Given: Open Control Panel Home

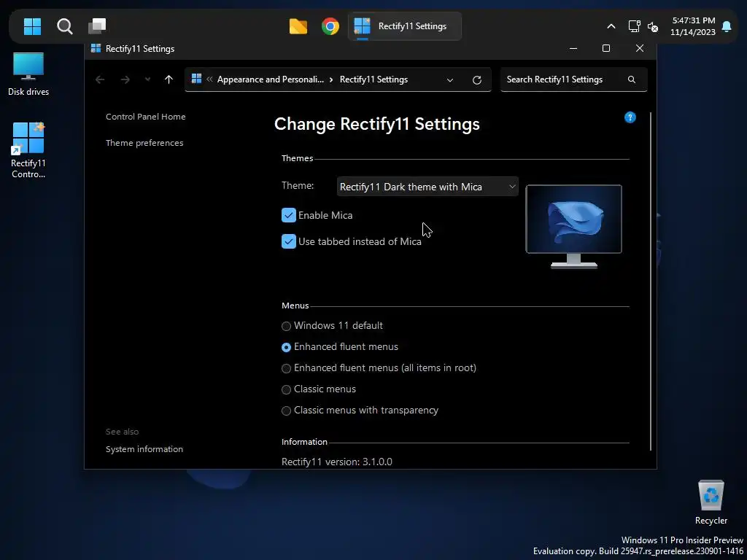Looking at the screenshot, I should point(145,117).
